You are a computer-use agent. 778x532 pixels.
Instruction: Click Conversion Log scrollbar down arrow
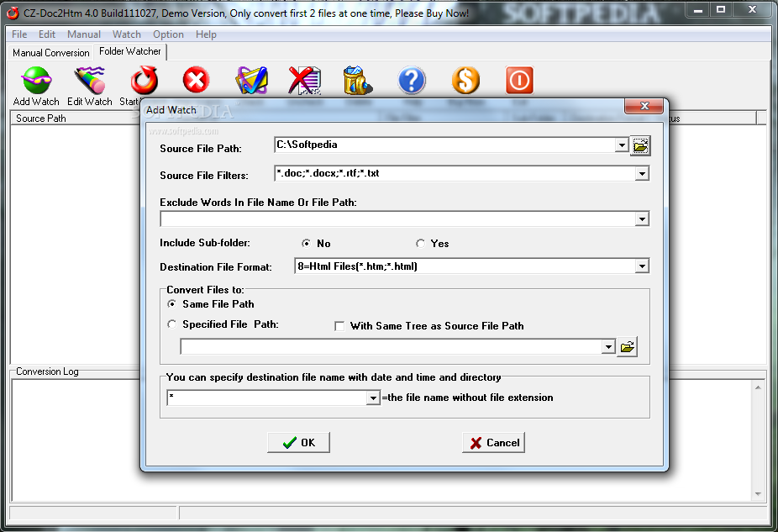click(758, 494)
